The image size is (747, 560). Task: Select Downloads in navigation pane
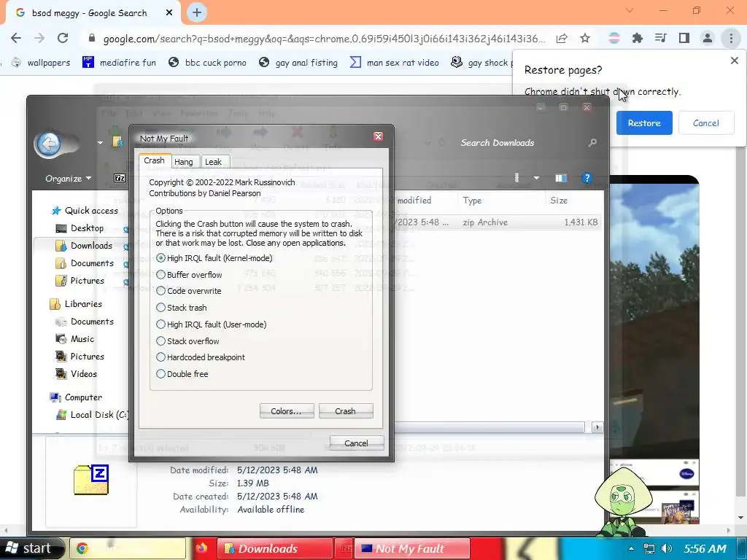[85, 246]
